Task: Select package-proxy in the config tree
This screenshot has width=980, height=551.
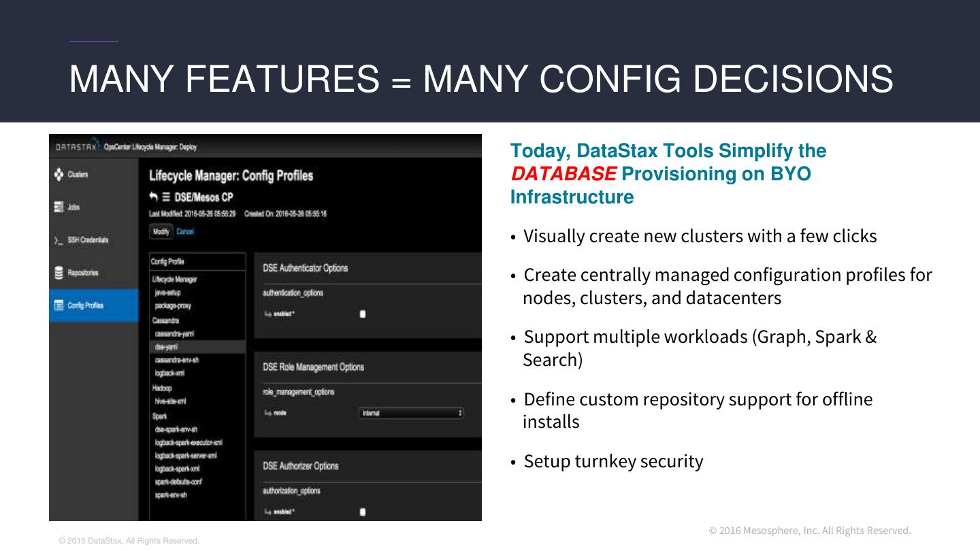Action: point(173,305)
